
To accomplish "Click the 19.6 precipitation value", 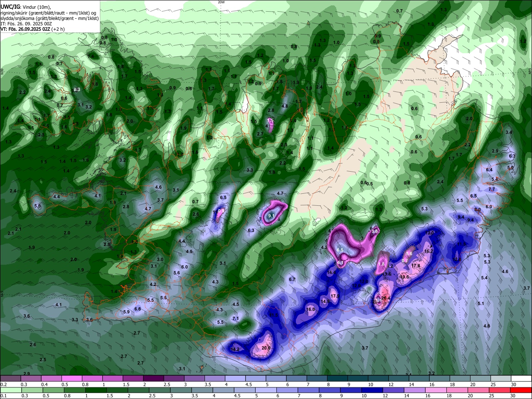I will (404, 277).
